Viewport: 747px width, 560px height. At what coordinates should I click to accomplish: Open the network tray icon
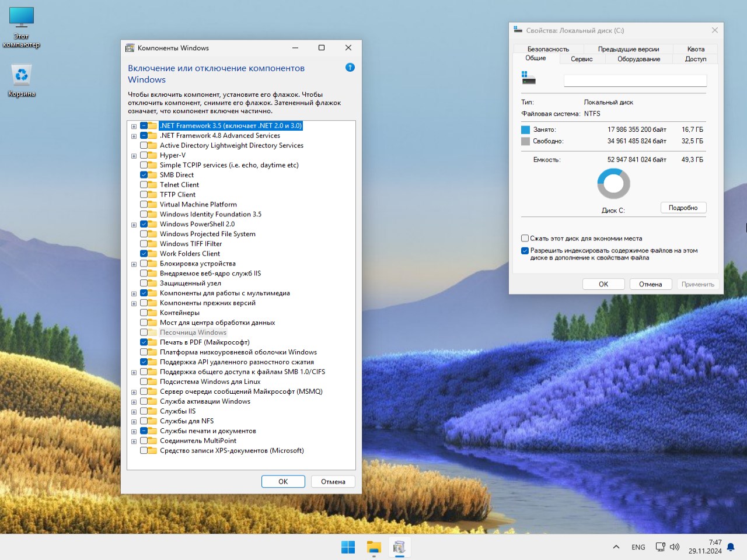(x=660, y=547)
